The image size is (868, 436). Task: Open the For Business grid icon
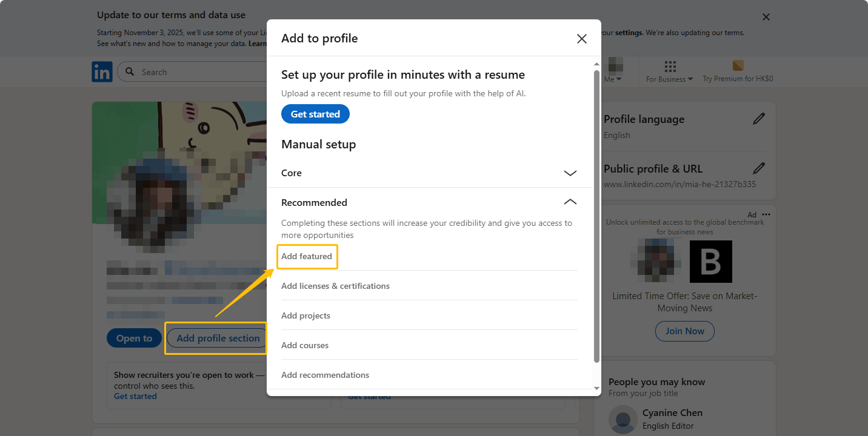(x=670, y=67)
